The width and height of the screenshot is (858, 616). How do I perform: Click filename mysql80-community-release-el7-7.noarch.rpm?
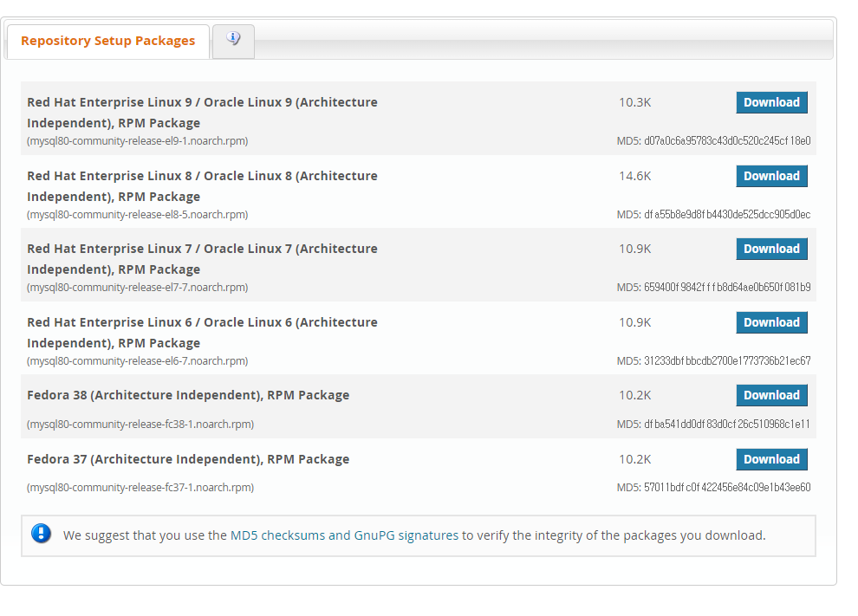pos(137,288)
